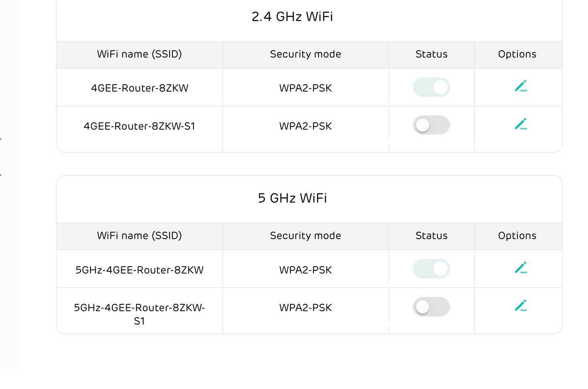The image size is (588, 389).
Task: Click the Options column header
Action: (517, 54)
